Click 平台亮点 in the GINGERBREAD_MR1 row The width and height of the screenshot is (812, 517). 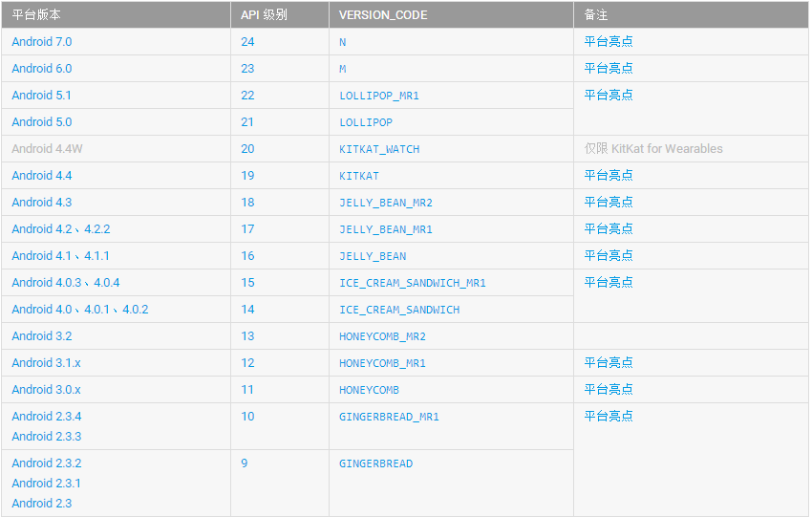[x=609, y=417]
